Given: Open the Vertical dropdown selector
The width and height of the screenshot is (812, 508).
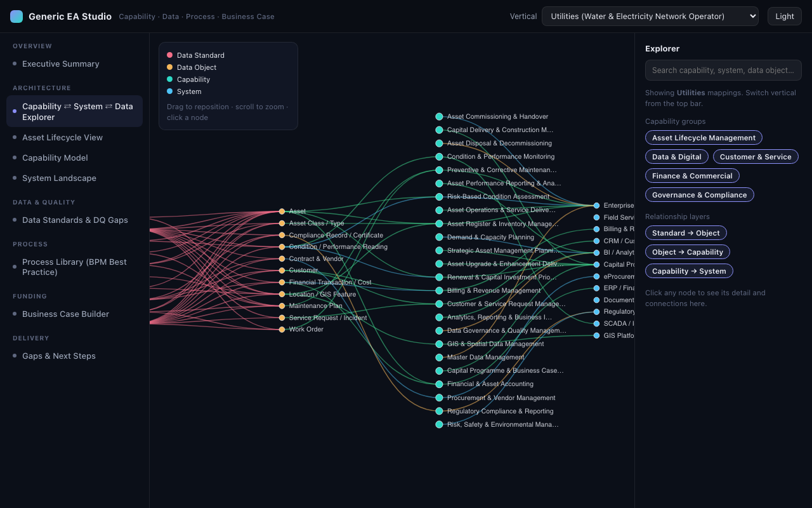Looking at the screenshot, I should tap(650, 17).
